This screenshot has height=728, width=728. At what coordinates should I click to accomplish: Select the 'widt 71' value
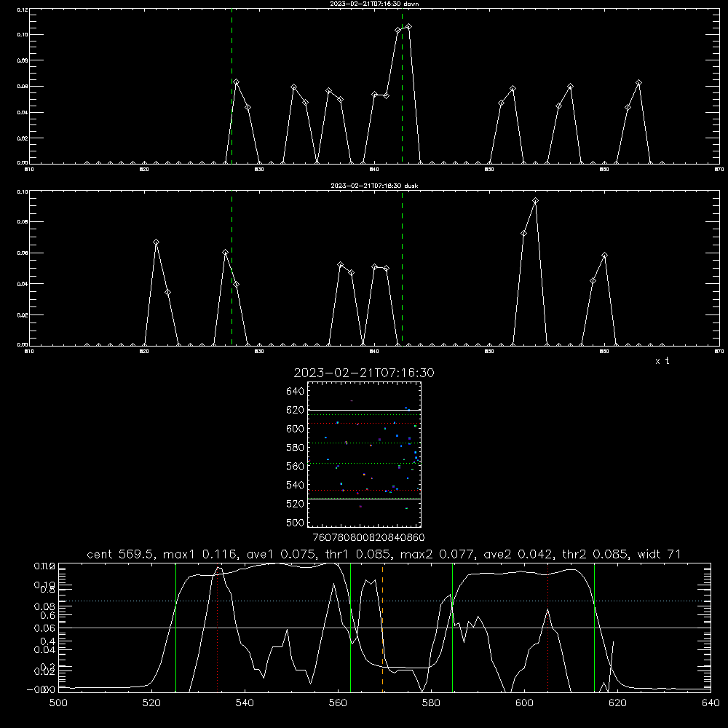(659, 554)
